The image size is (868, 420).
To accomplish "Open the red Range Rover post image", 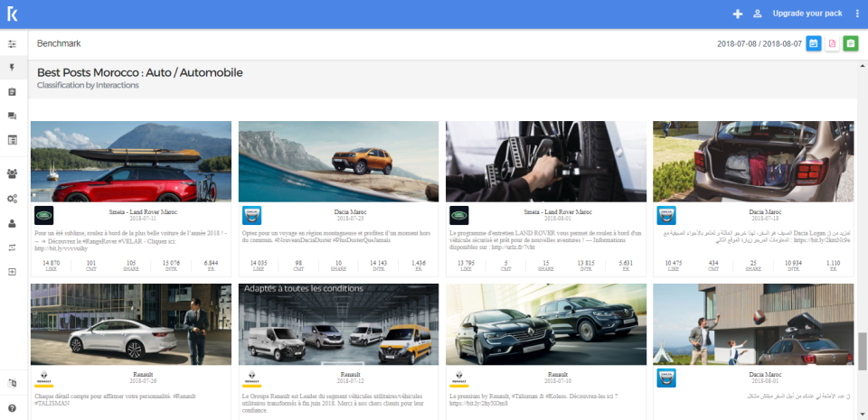I will 131,161.
